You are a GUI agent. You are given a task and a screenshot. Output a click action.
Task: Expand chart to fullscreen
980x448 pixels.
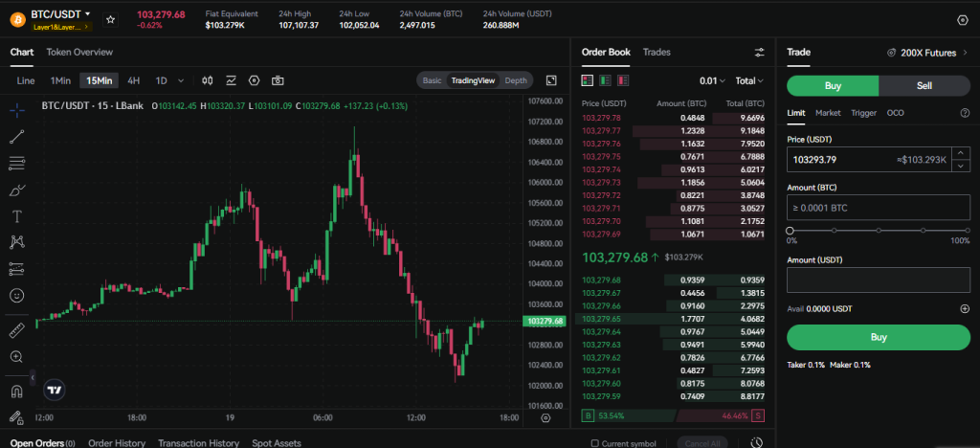click(551, 80)
